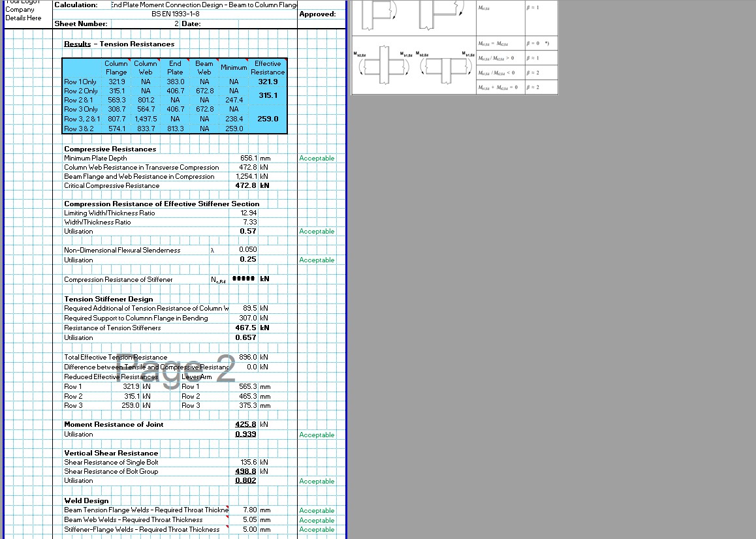Click the 375.3 mm Row 3 lever arm
This screenshot has height=539, width=756.
click(248, 405)
